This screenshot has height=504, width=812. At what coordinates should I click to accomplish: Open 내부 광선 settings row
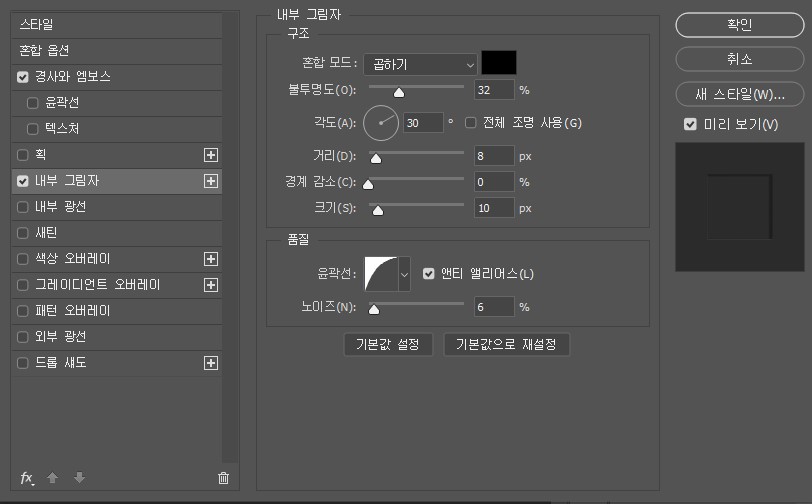[x=117, y=207]
